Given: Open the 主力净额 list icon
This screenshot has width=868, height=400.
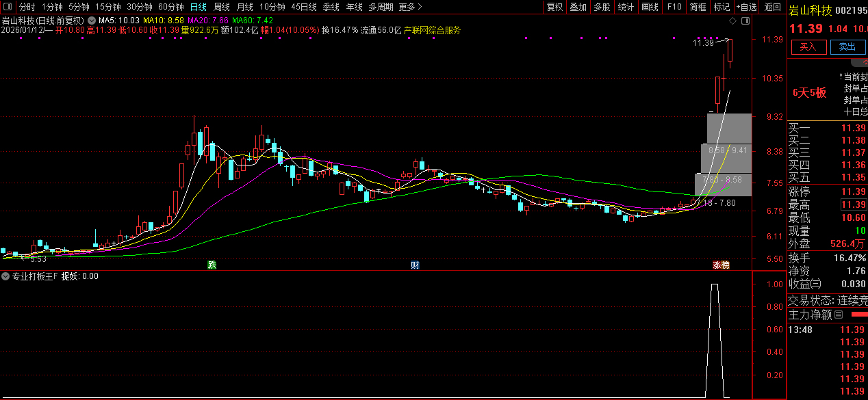Looking at the screenshot, I should (x=839, y=315).
